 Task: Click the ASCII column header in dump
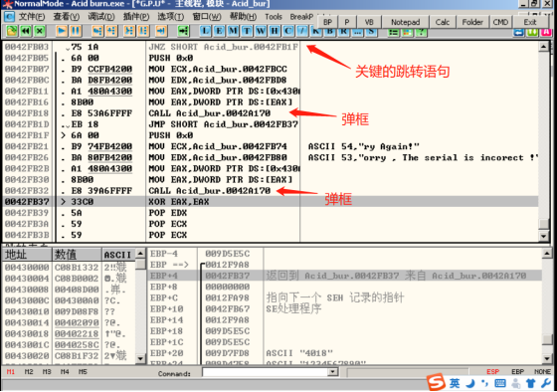pos(119,255)
